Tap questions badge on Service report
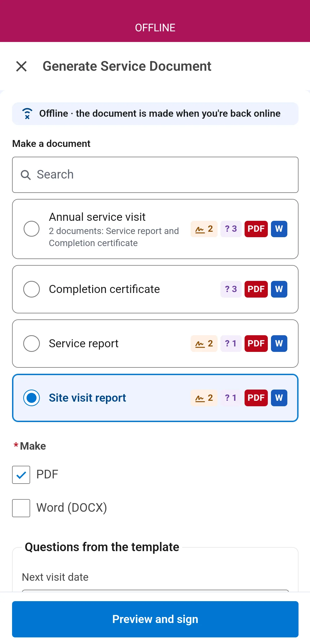The image size is (310, 644). point(231,344)
